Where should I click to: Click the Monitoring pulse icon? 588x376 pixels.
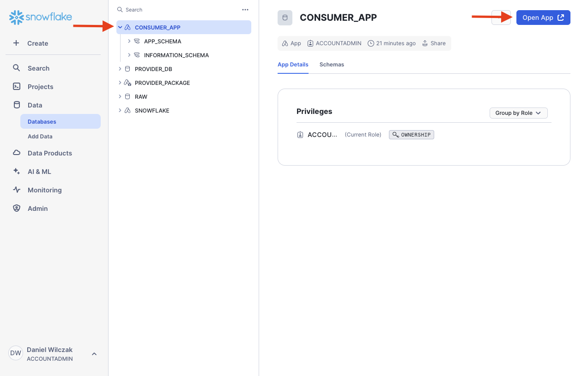(17, 190)
